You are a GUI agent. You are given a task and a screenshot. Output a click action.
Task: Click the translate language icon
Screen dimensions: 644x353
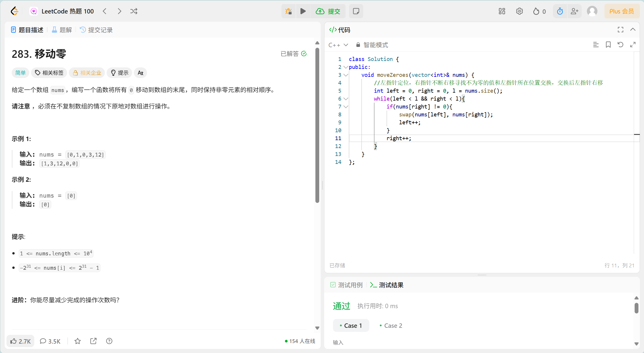(x=141, y=73)
